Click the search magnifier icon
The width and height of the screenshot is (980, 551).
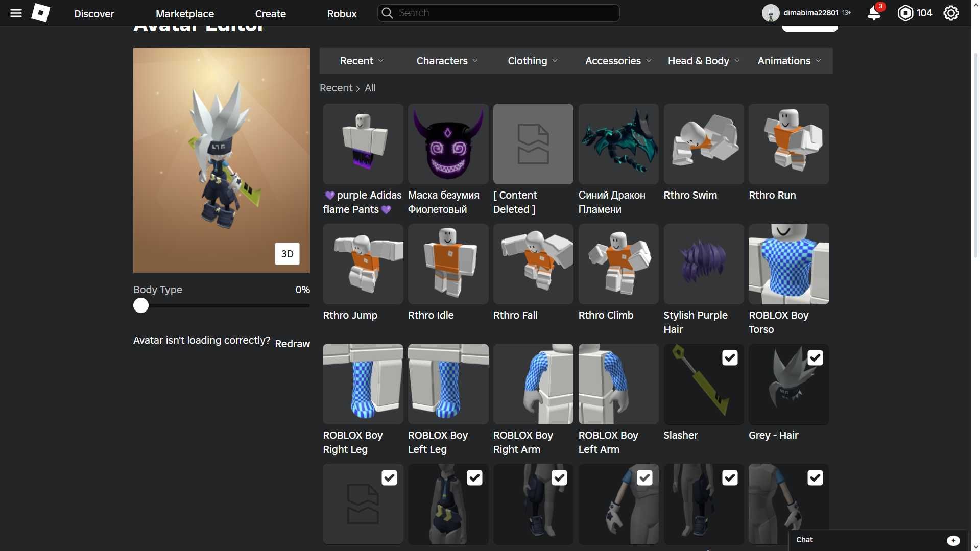[x=388, y=13]
